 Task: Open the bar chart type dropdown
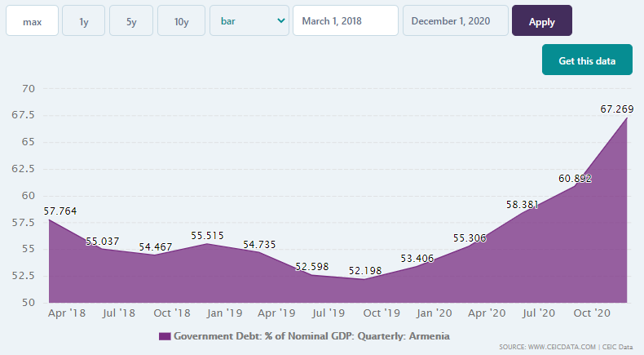click(x=249, y=20)
